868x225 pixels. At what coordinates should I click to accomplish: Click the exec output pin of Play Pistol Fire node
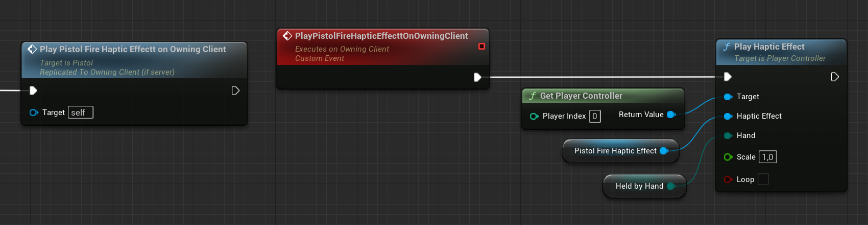235,91
